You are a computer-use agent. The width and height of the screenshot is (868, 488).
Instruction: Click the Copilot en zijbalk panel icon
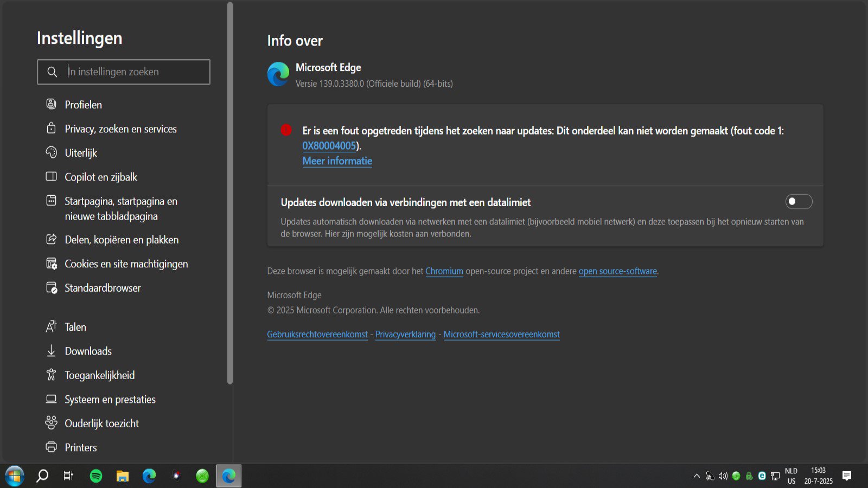point(51,176)
